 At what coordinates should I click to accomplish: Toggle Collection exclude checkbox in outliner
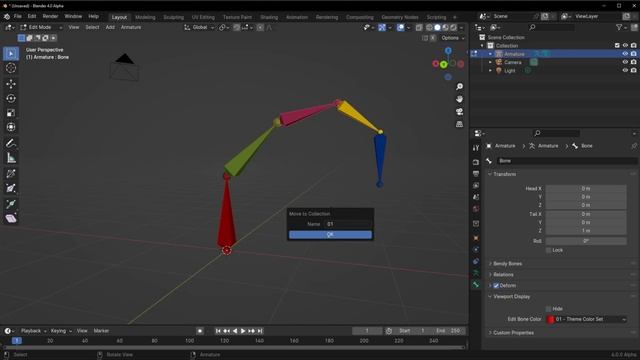coord(617,45)
